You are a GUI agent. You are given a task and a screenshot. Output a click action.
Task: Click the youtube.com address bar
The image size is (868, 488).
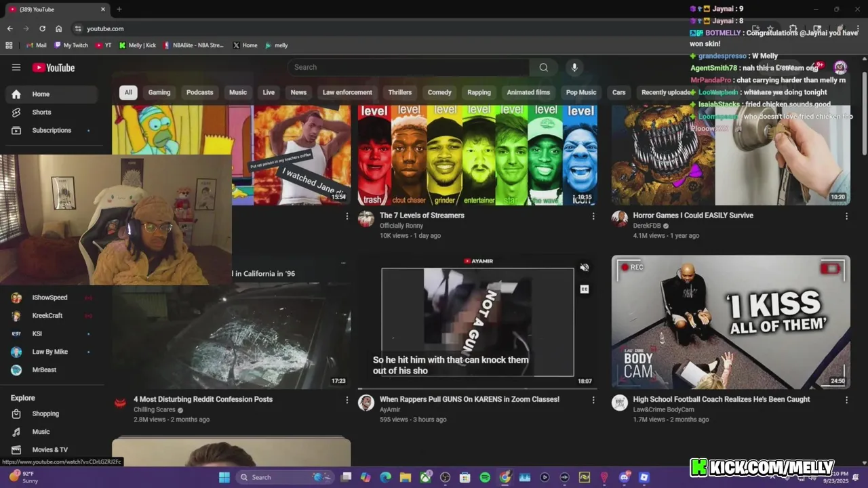pyautogui.click(x=104, y=28)
